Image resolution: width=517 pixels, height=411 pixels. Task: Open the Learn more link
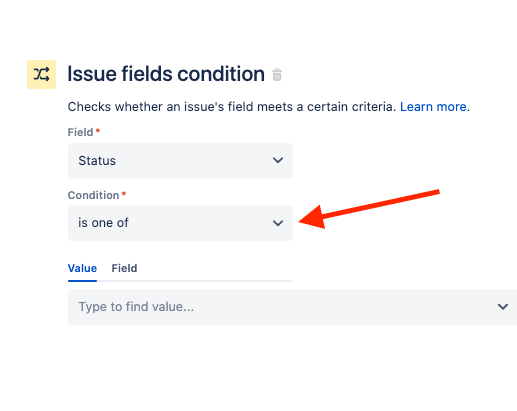(x=435, y=107)
